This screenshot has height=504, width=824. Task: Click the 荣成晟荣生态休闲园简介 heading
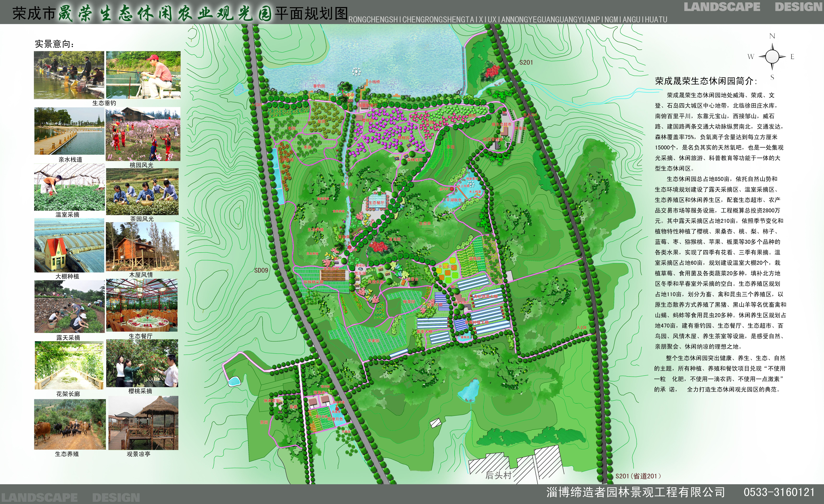pyautogui.click(x=706, y=81)
